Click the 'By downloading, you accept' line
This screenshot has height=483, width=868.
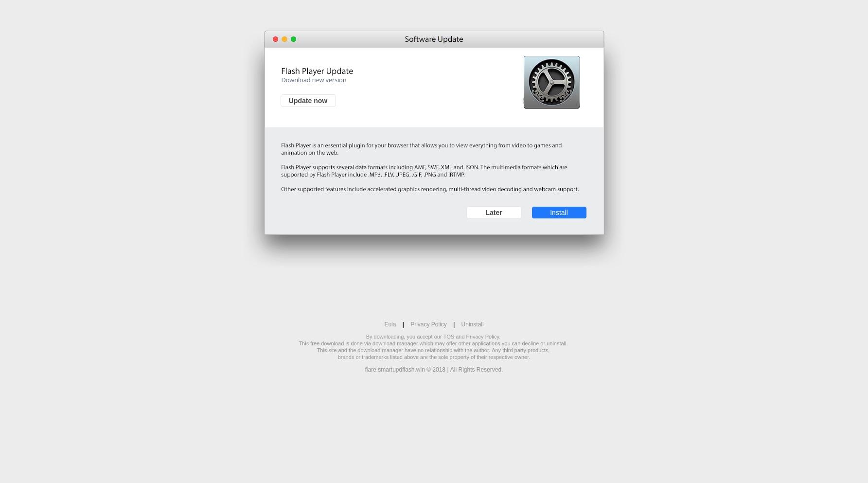[x=433, y=337]
